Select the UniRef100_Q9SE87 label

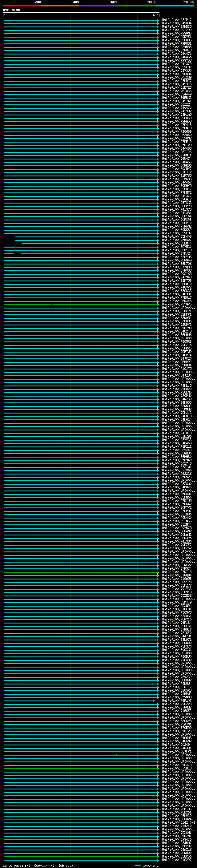(177, 67)
